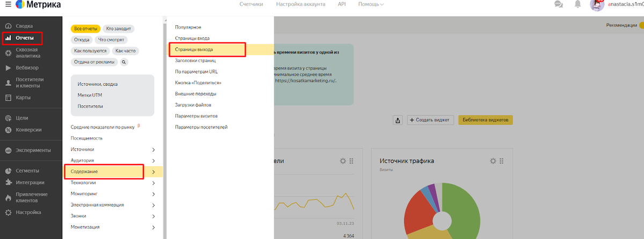Open the notifications bell icon
Screen dimensions: 644x239
point(577,4)
